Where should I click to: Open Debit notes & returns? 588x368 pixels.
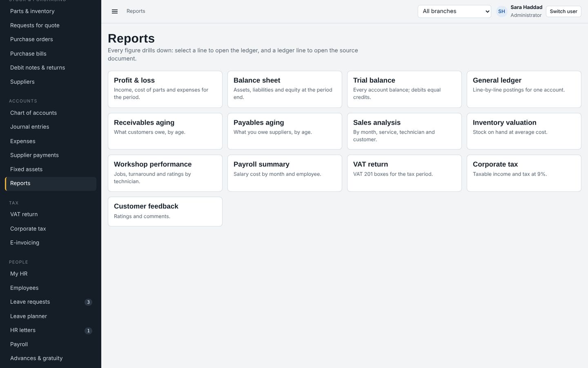click(51, 67)
